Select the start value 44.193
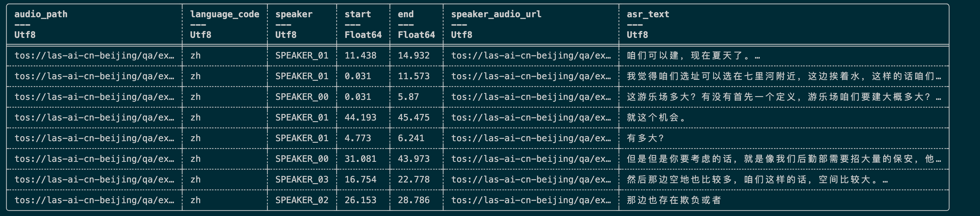The height and width of the screenshot is (216, 980). tap(360, 117)
